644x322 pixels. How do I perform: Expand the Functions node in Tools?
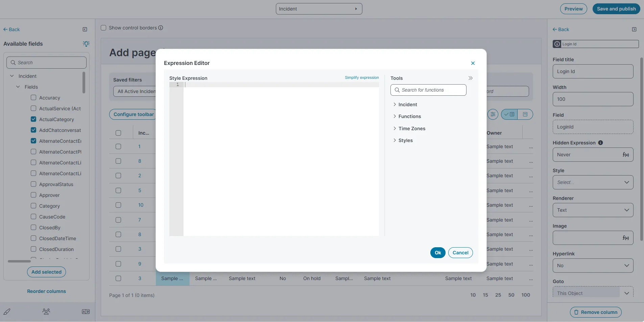click(395, 116)
